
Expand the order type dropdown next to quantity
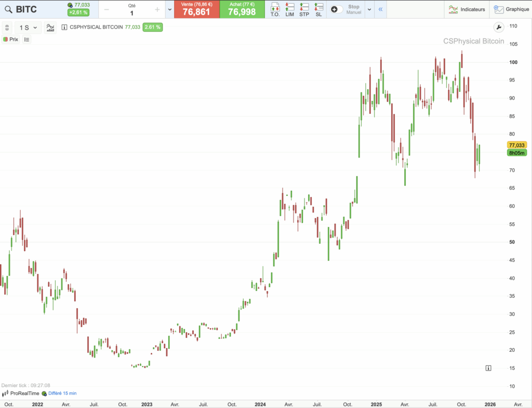(170, 9)
